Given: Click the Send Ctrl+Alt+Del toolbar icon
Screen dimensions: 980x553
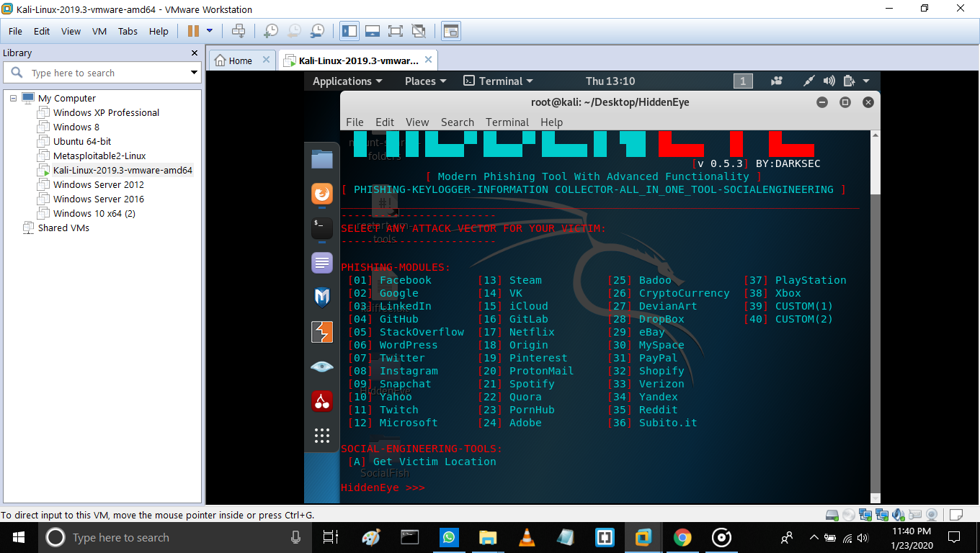Looking at the screenshot, I should point(239,31).
